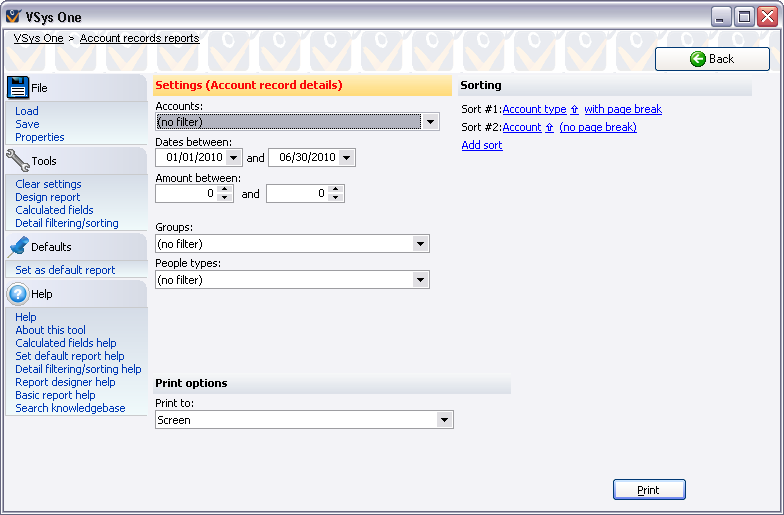Viewport: 784px width, 515px height.
Task: Click Load in the File section
Action: tap(26, 111)
